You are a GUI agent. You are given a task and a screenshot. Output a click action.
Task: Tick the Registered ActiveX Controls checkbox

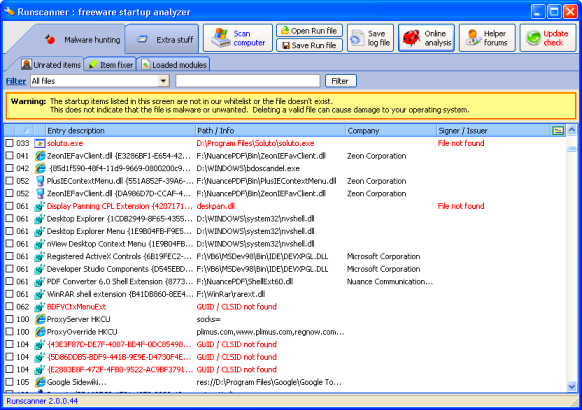click(9, 256)
